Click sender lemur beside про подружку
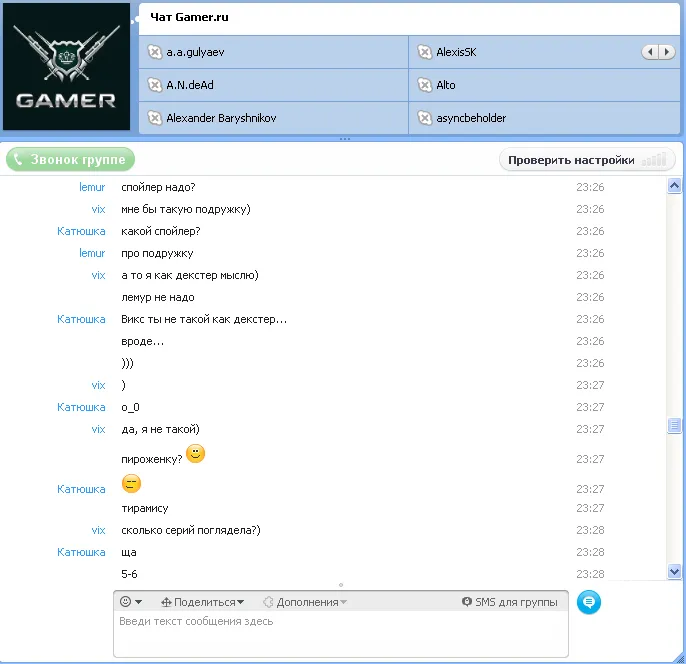Image resolution: width=686 pixels, height=664 pixels. click(x=92, y=253)
